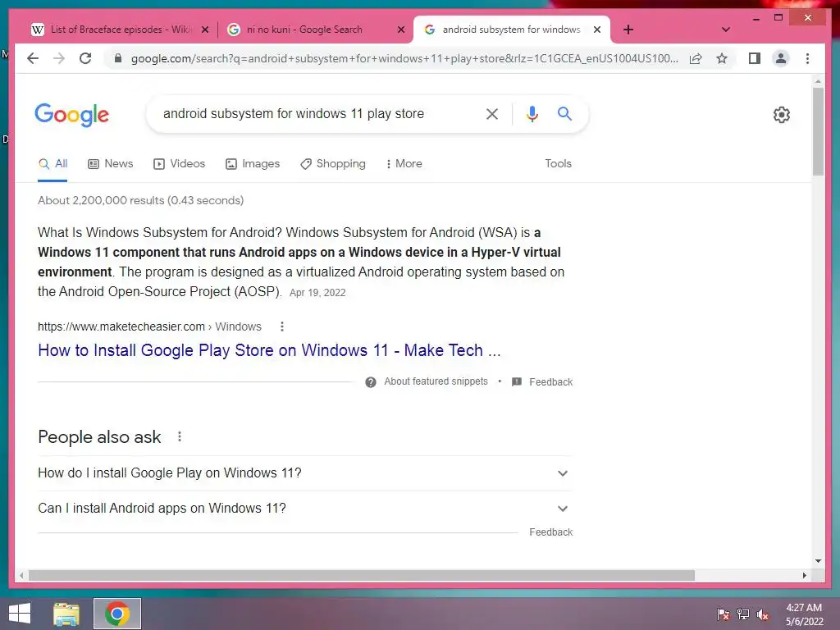View site information lock icon

pos(118,58)
